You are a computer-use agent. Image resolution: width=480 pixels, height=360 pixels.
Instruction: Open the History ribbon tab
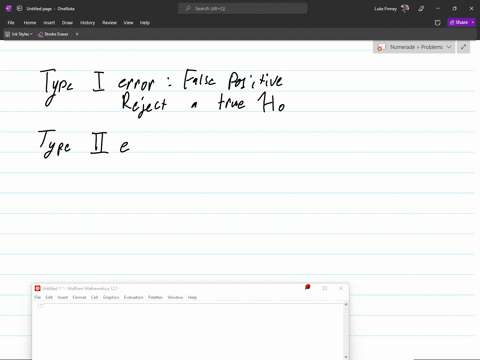coord(88,23)
